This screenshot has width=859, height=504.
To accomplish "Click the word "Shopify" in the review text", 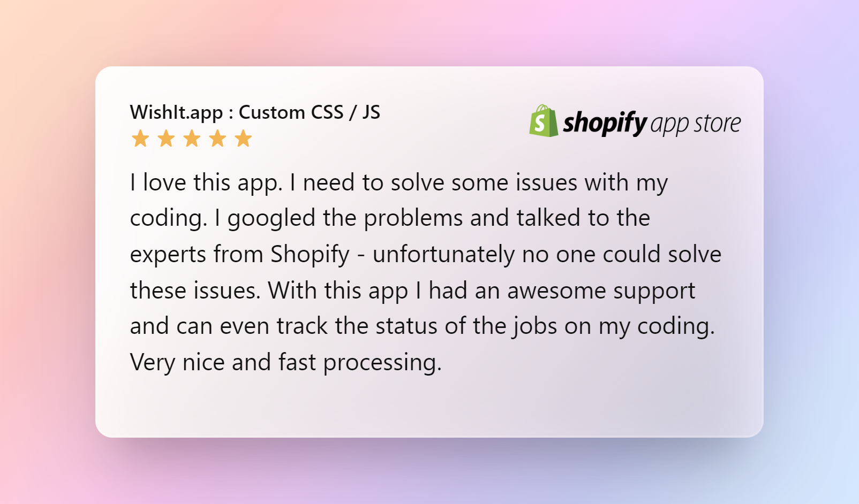I will pyautogui.click(x=310, y=255).
